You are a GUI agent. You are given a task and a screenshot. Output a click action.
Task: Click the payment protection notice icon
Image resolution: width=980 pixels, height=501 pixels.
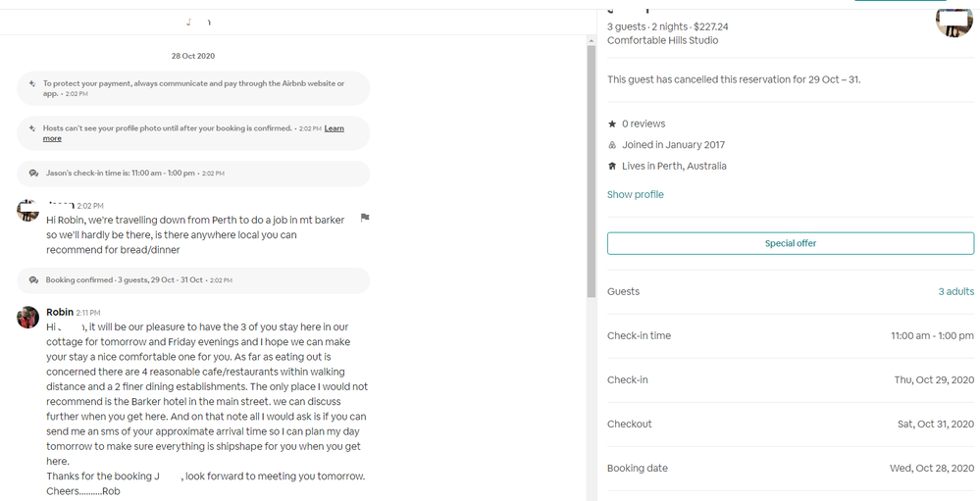(x=32, y=84)
